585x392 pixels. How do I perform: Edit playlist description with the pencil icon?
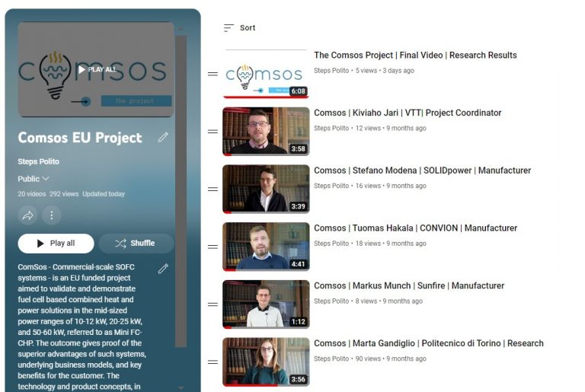(163, 269)
